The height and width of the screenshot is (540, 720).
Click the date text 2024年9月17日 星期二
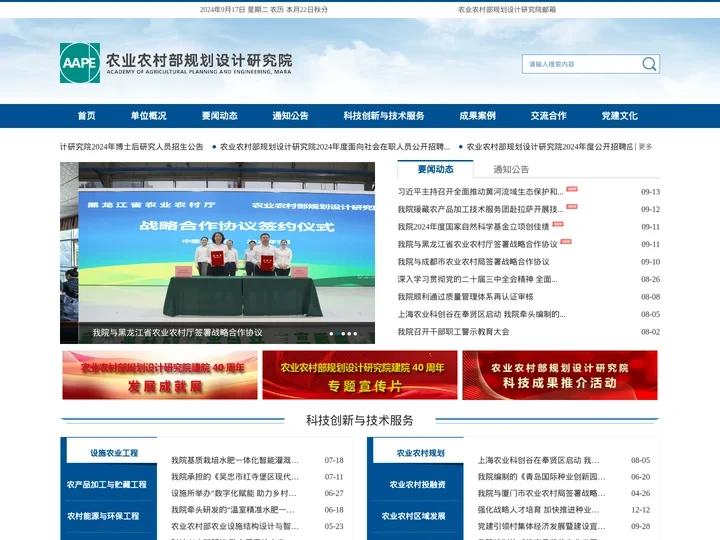click(234, 9)
